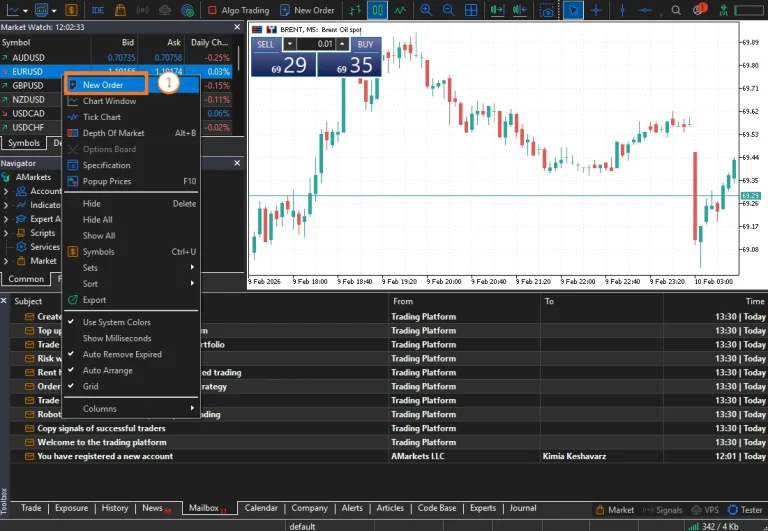This screenshot has width=768, height=531.
Task: Click the Market Watch vertical scrollbar
Action: pos(239,59)
